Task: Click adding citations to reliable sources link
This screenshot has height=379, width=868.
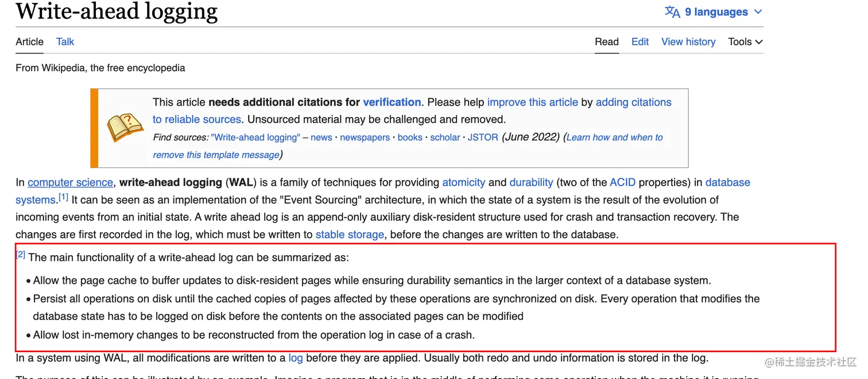Action: [x=634, y=102]
